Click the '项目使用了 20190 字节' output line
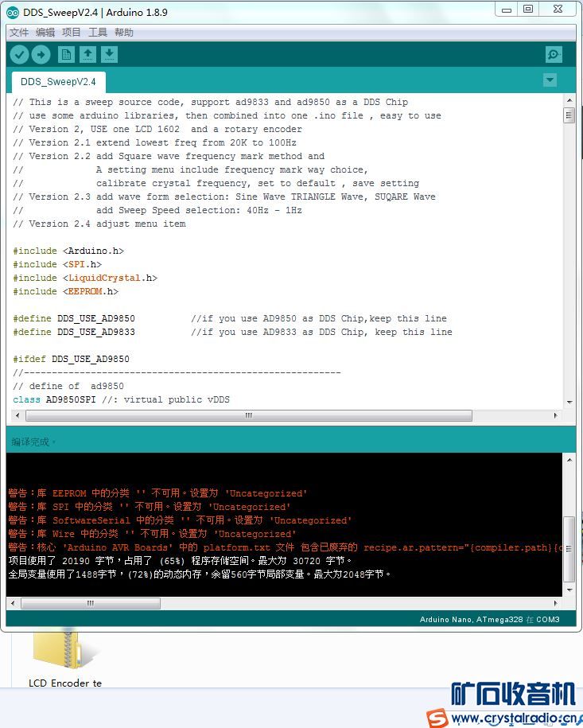The width and height of the screenshot is (583, 728). 180,561
